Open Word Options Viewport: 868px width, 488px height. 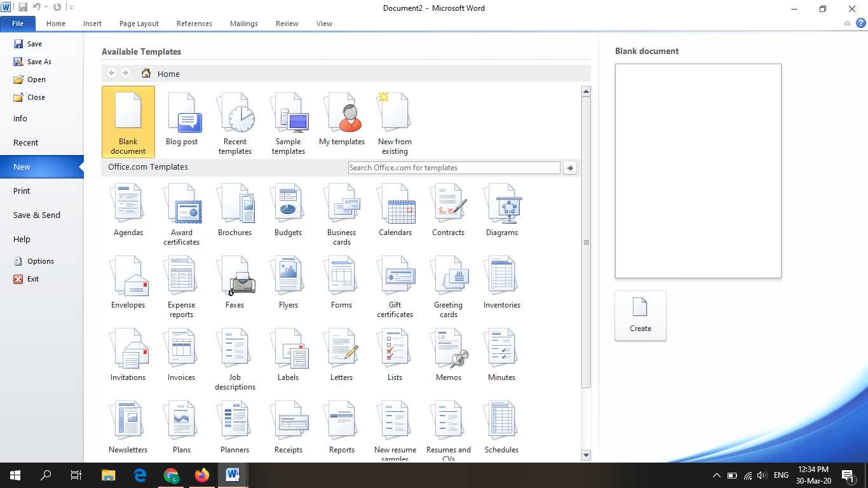click(34, 261)
